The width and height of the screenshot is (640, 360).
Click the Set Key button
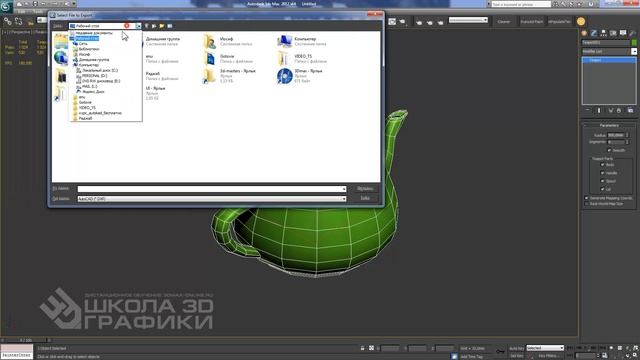(516, 356)
